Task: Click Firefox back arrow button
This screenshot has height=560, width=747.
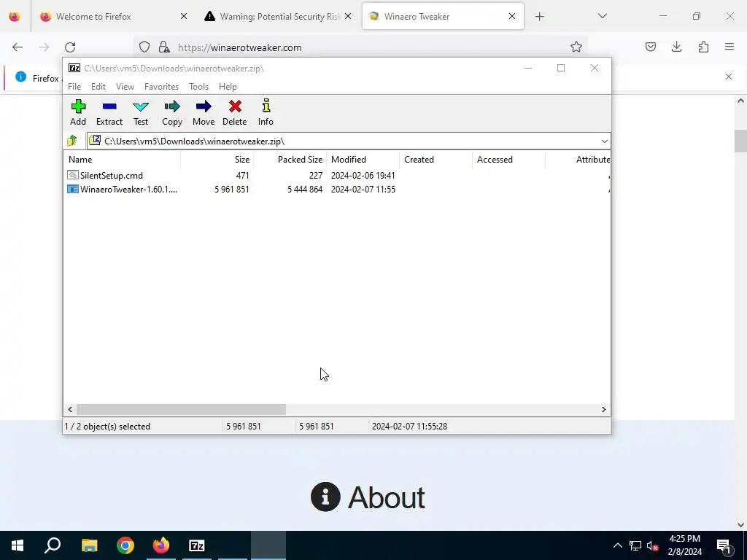Action: click(x=18, y=47)
